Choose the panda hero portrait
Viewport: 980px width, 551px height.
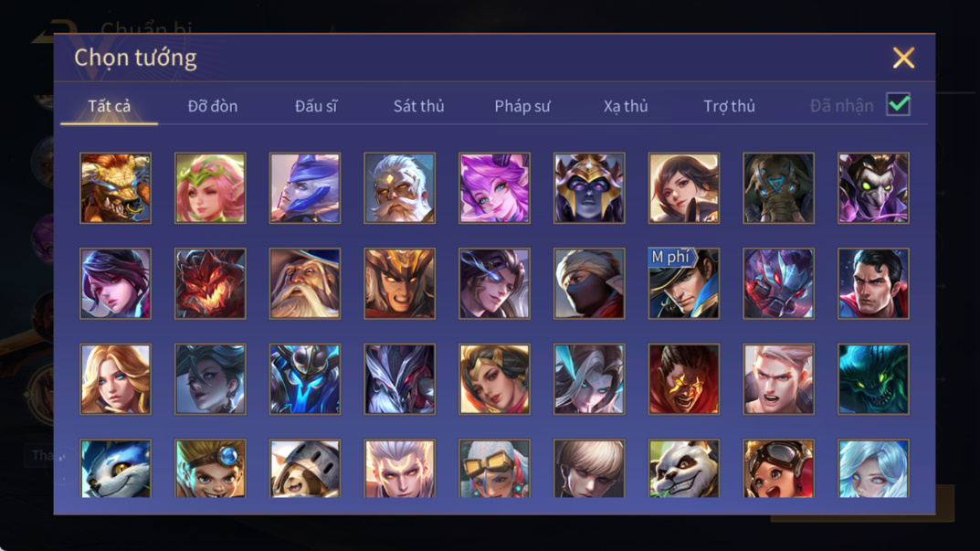click(684, 469)
